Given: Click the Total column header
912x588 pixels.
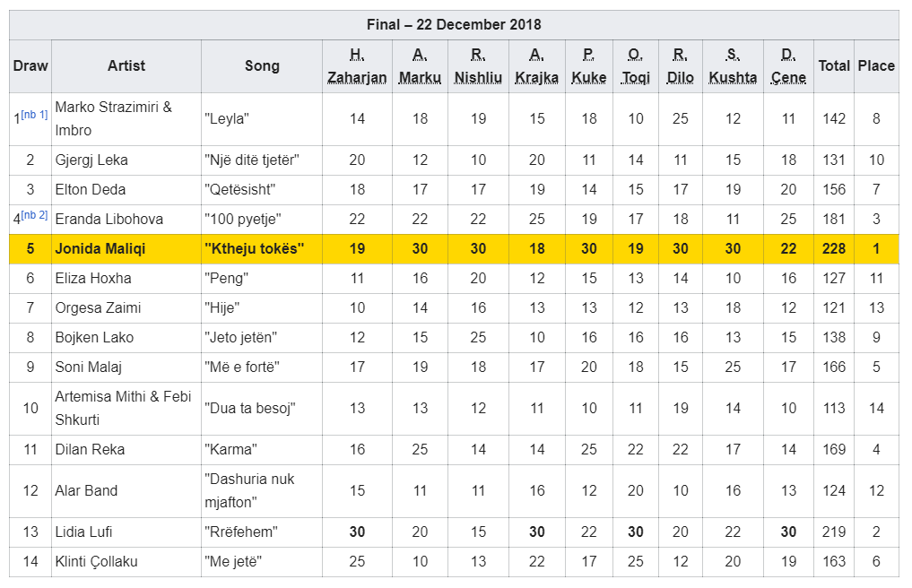Looking at the screenshot, I should [x=834, y=65].
